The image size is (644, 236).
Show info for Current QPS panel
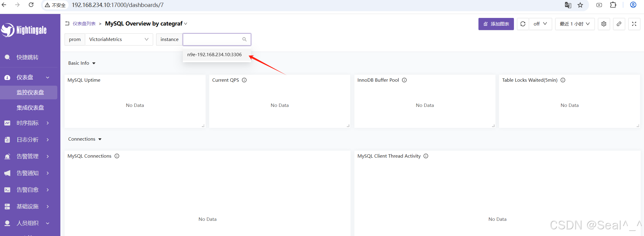244,80
